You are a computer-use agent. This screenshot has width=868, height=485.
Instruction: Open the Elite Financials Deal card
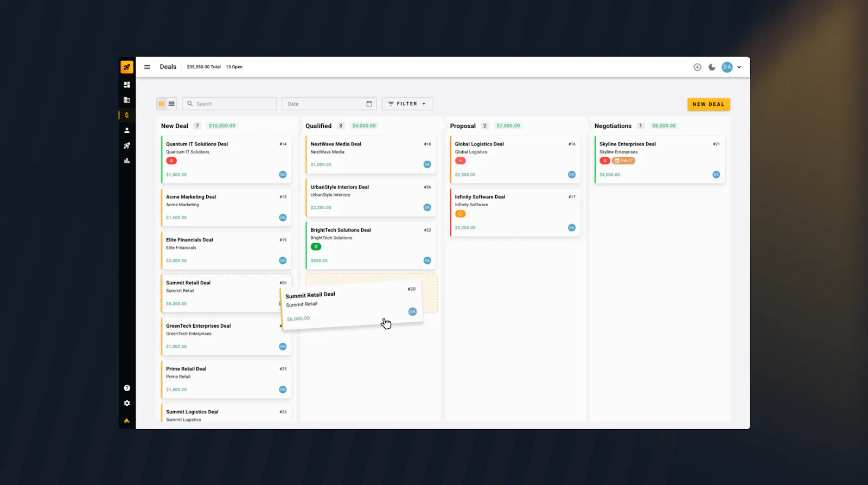[226, 250]
